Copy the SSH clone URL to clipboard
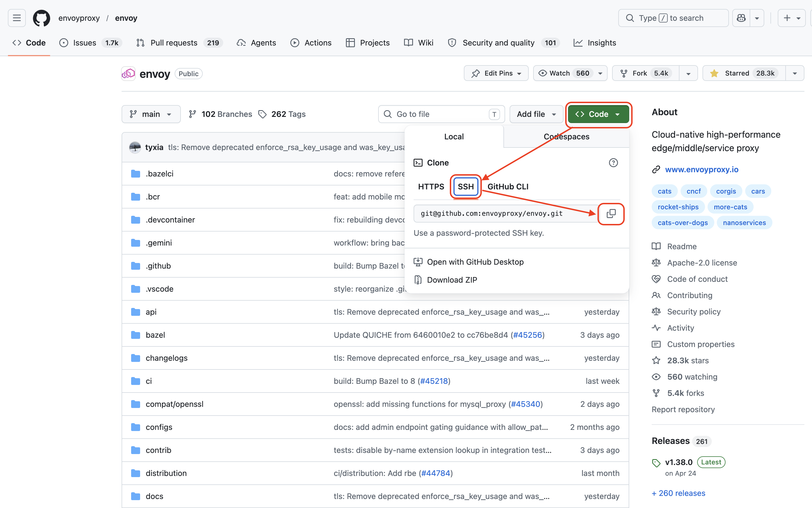 611,214
